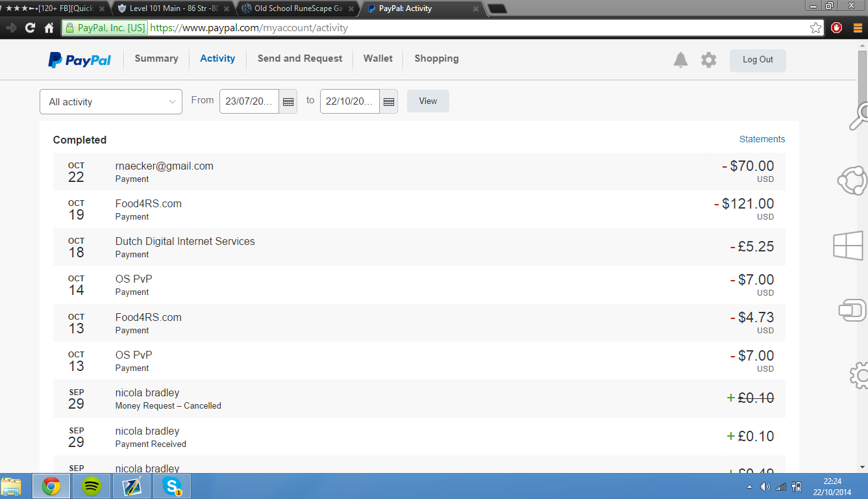Open the Statements link
Image resolution: width=868 pixels, height=499 pixels.
(762, 139)
